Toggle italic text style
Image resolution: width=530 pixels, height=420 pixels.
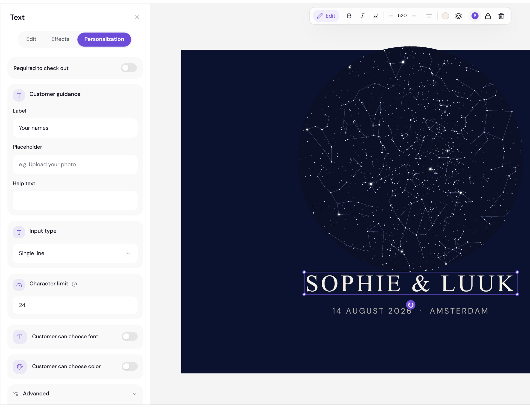pyautogui.click(x=362, y=16)
